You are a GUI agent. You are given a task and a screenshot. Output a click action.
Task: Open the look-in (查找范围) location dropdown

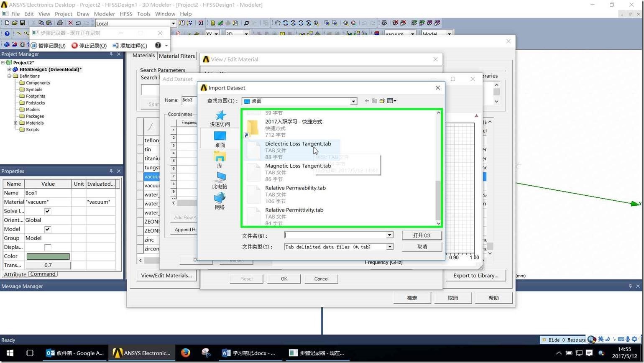point(353,101)
